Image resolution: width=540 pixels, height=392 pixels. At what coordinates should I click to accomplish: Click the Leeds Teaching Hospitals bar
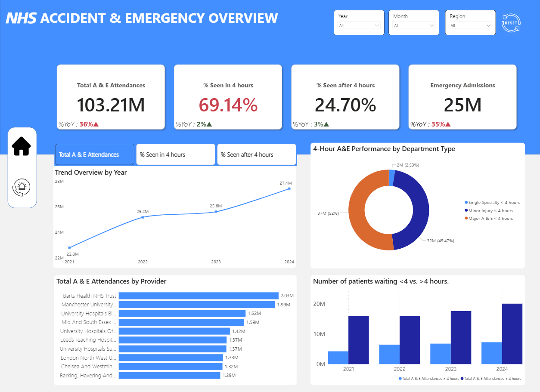point(173,340)
